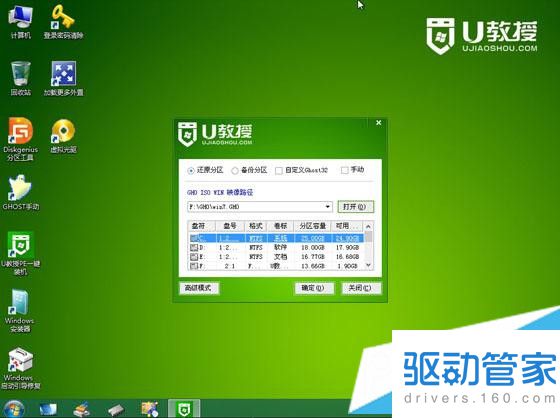Open the 登录密码清除 key icon
This screenshot has height=418, width=560.
click(x=63, y=21)
